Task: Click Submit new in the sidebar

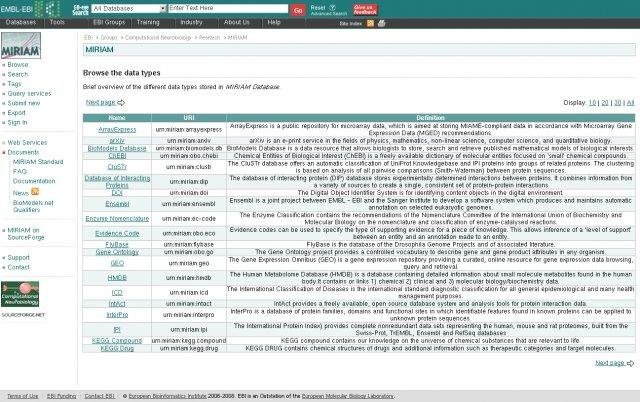Action: coord(24,103)
